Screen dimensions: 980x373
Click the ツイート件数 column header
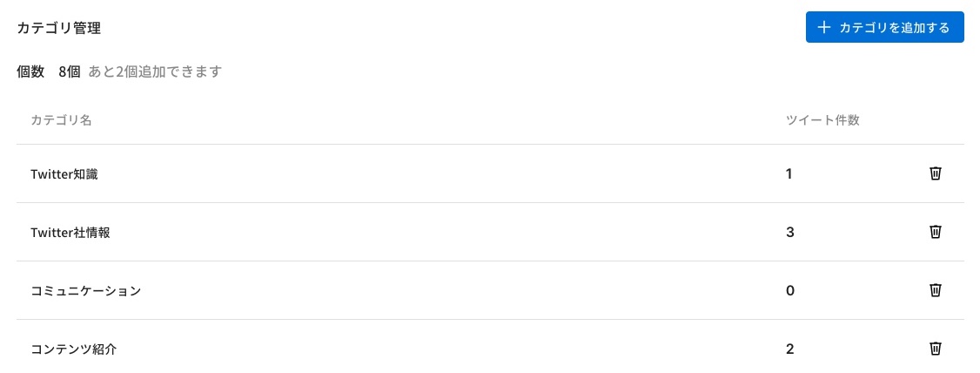[822, 120]
